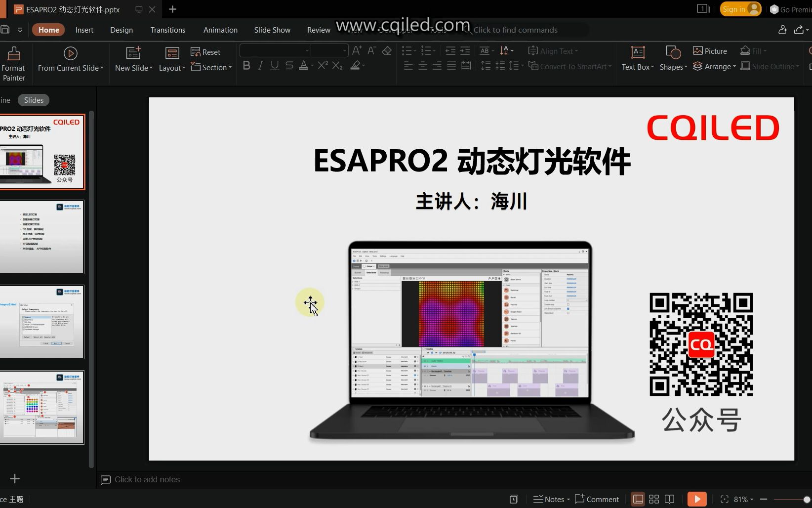Open the Review tab
This screenshot has height=508, width=812.
[319, 30]
